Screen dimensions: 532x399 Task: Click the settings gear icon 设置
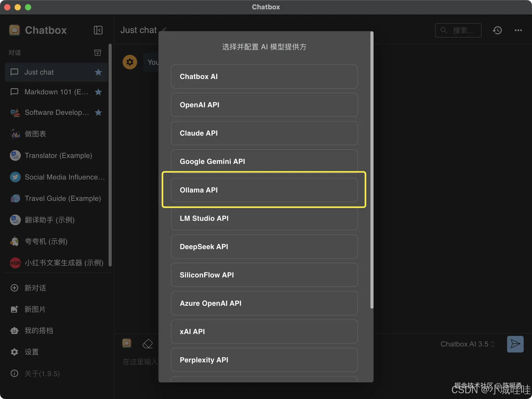pos(14,352)
